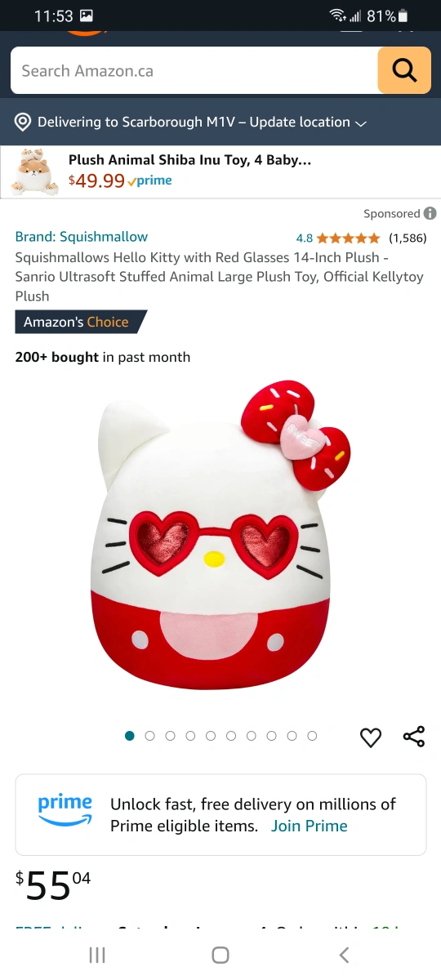This screenshot has width=441, height=980.
Task: Select the last image carousel dot
Action: [312, 736]
